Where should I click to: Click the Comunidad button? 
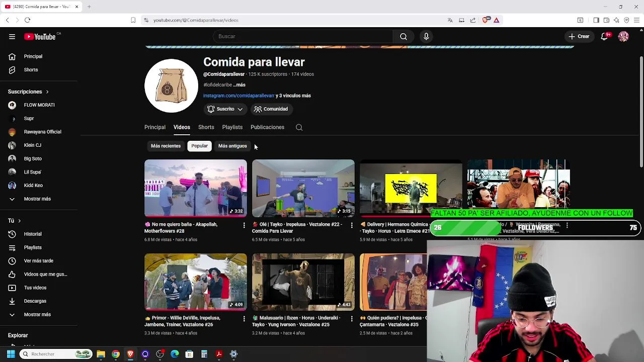tap(271, 109)
